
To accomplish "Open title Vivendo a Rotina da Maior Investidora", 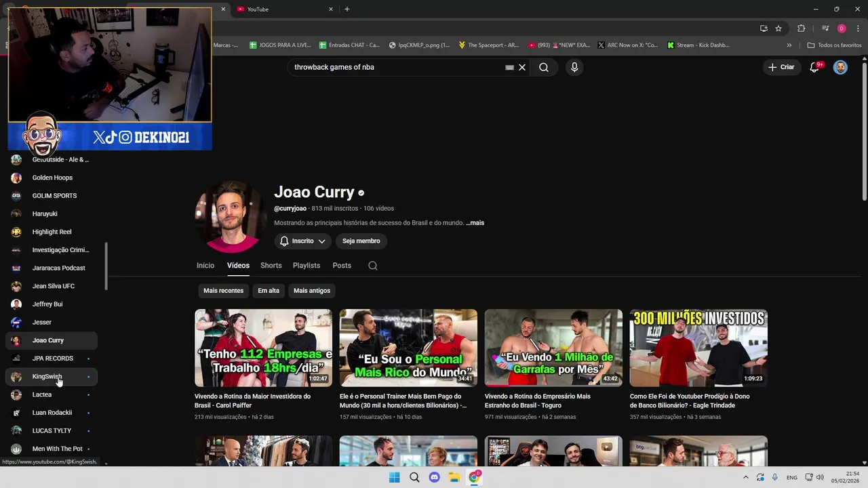I will [252, 401].
